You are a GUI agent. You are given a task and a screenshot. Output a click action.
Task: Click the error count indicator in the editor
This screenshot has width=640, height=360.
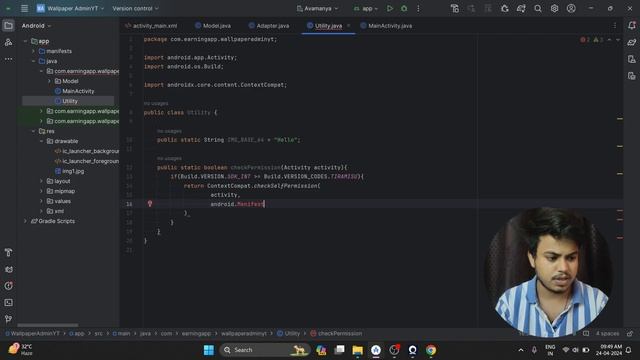[x=585, y=40]
